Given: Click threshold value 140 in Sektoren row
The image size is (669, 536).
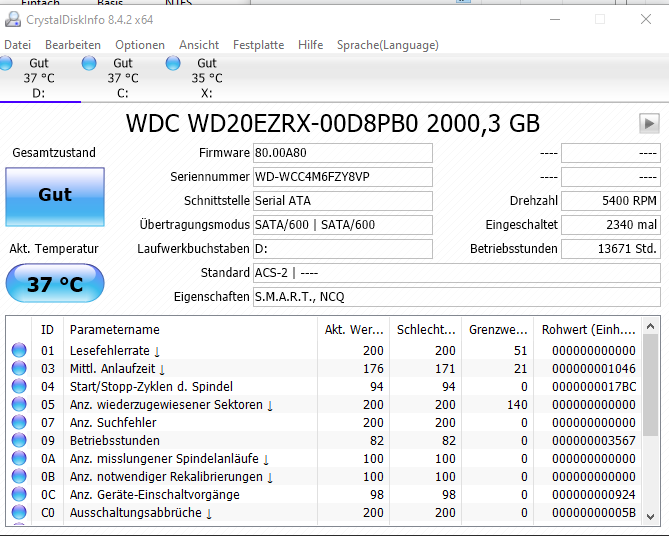Looking at the screenshot, I should point(517,404).
